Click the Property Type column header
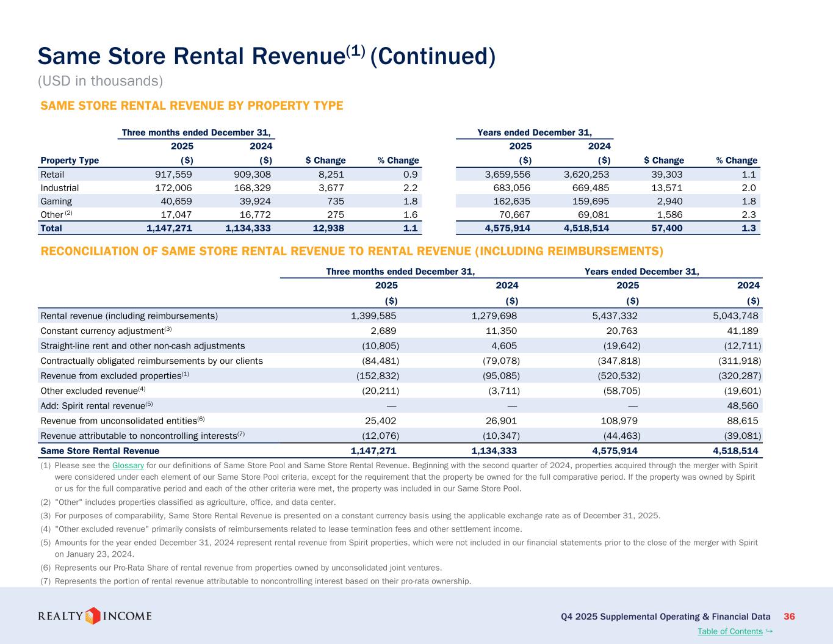833x644 pixels. [70, 161]
